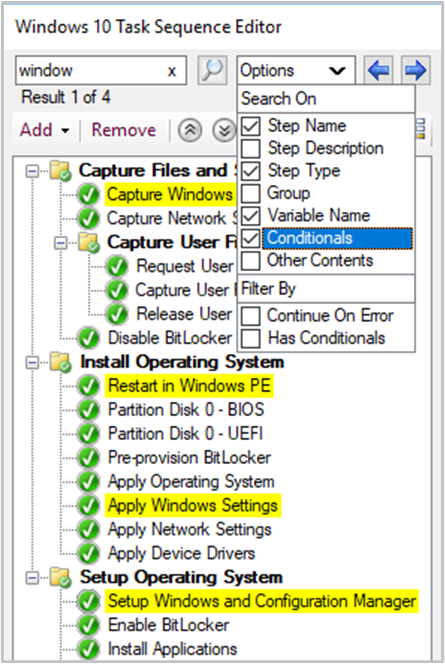The image size is (445, 664).
Task: Go to previous search result arrow
Action: pyautogui.click(x=379, y=70)
